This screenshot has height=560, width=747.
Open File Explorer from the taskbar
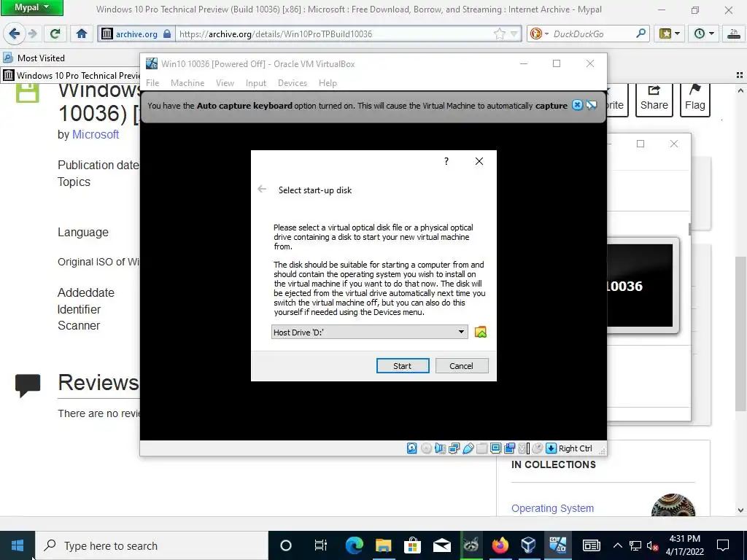383,545
